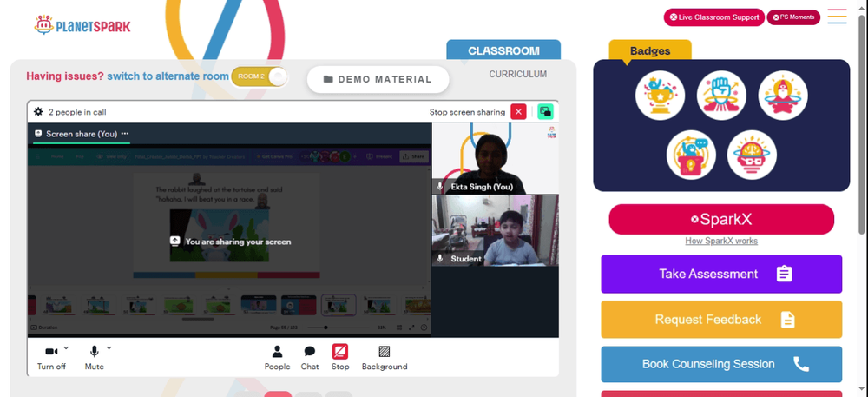Screen dimensions: 868x397
Task: Click 'switch to alternate room' text
Action: coord(168,76)
